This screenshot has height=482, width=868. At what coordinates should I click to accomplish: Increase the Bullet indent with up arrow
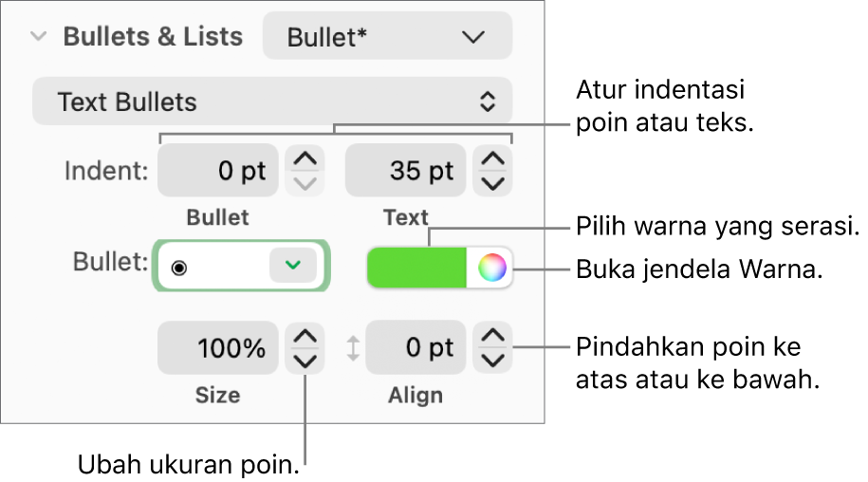(305, 159)
